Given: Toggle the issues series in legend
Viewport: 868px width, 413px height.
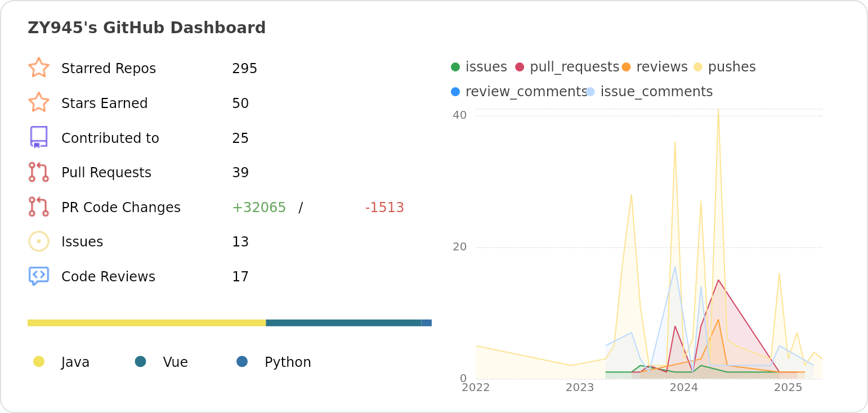Looking at the screenshot, I should pos(479,67).
